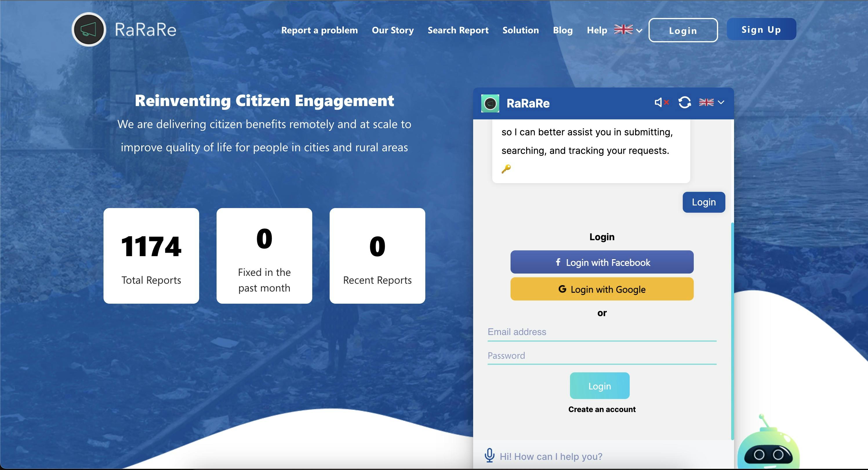Click the key emoji in chat message
The width and height of the screenshot is (868, 470).
point(506,169)
